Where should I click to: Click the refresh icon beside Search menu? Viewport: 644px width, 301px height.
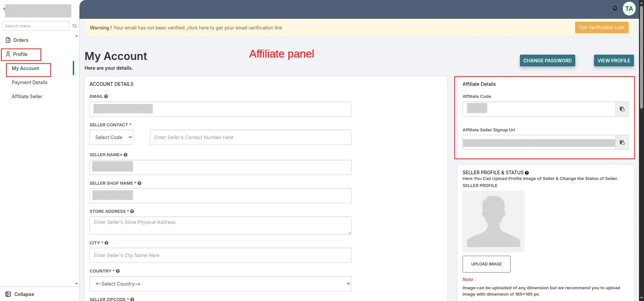(x=74, y=26)
